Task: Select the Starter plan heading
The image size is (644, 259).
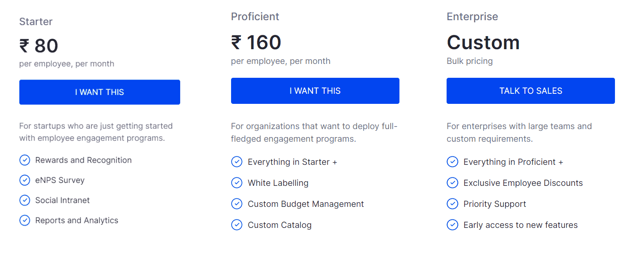Action: pos(36,21)
